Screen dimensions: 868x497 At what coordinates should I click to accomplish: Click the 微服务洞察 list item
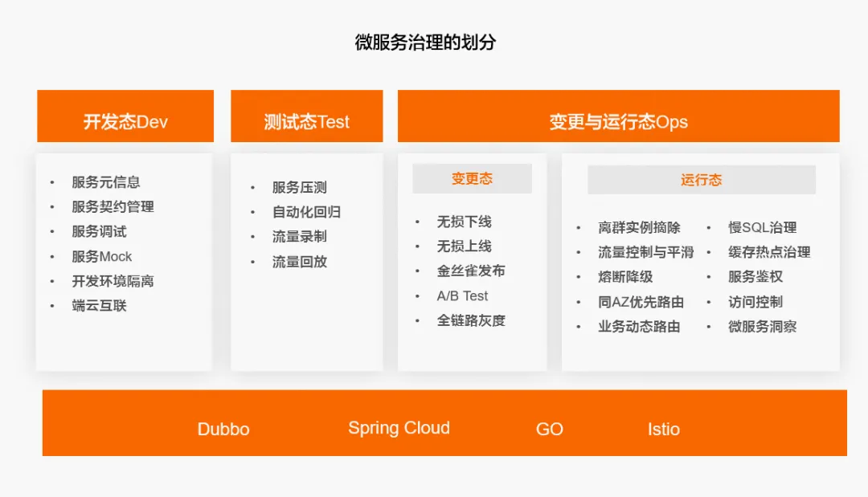[762, 327]
